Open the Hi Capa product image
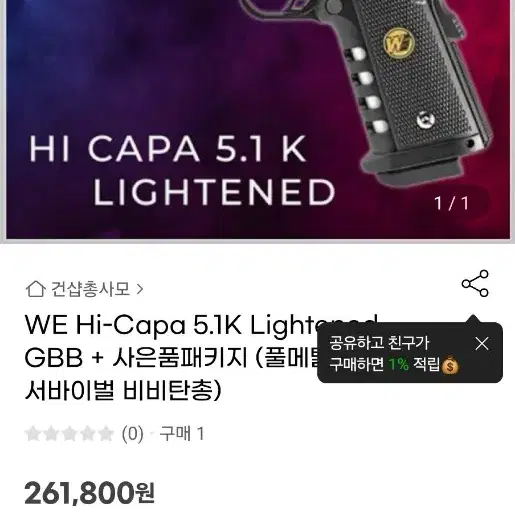515x515 pixels. (x=257, y=119)
